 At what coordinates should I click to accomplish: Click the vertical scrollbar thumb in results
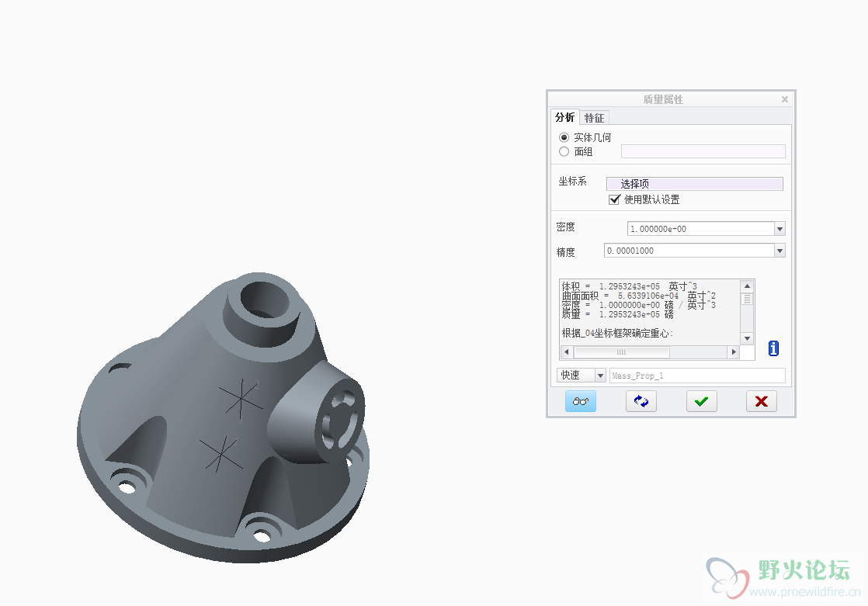pyautogui.click(x=747, y=299)
